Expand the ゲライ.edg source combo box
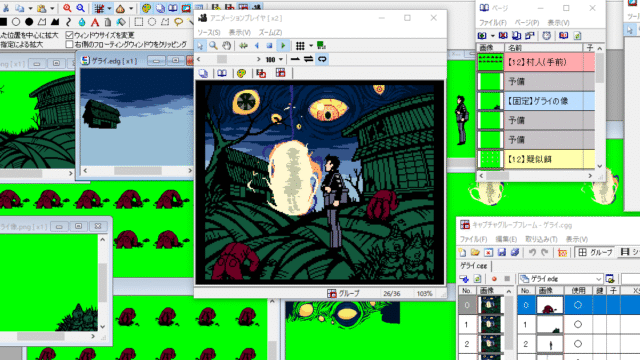 click(x=561, y=279)
